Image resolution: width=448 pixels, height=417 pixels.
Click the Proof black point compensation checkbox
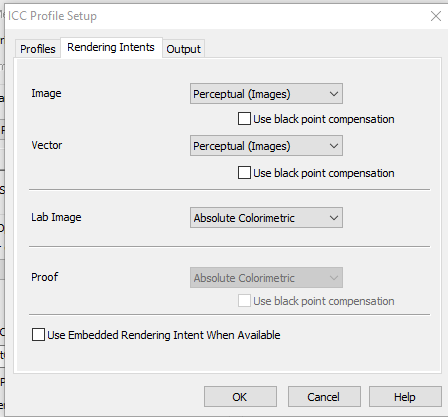pyautogui.click(x=244, y=301)
